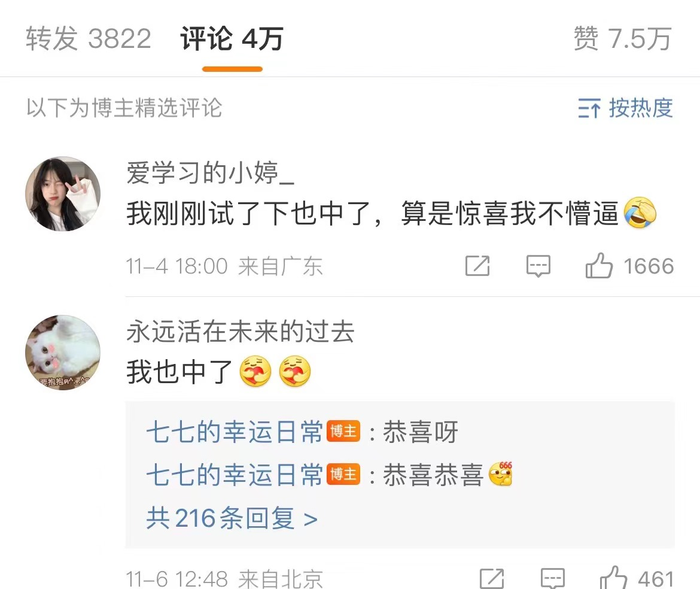Tap reply bubble icon on 爱学习的小婷_ comment

click(x=538, y=266)
